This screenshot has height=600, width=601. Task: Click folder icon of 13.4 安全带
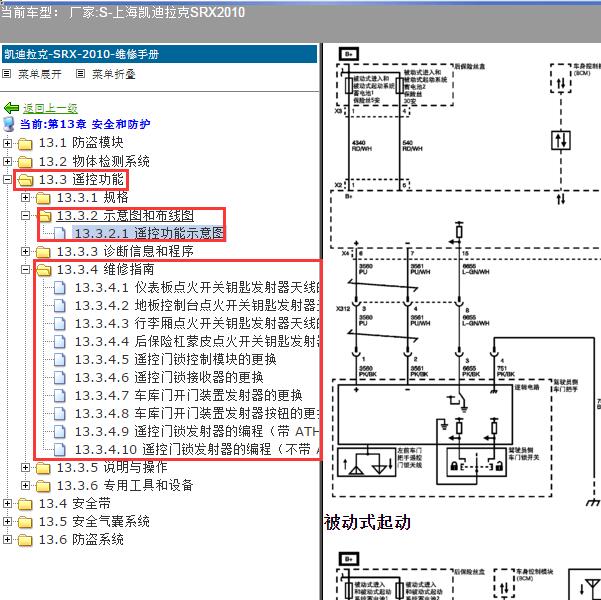(x=25, y=504)
